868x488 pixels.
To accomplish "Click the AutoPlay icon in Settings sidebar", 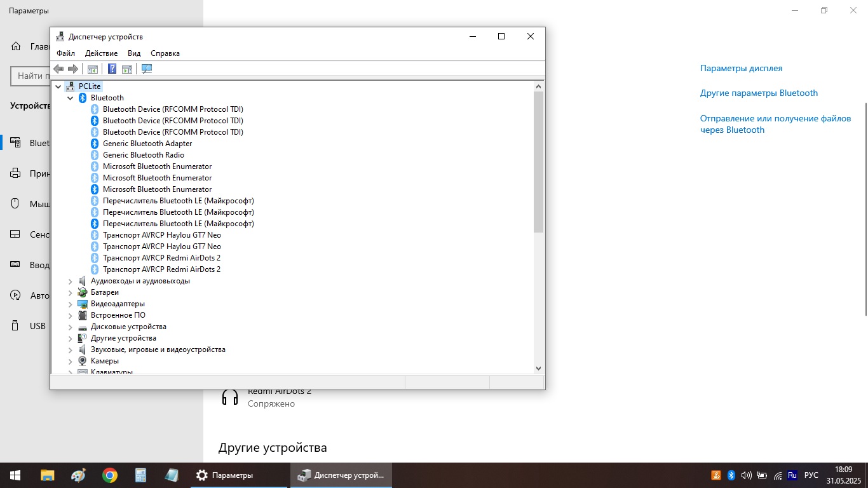I will coord(16,295).
